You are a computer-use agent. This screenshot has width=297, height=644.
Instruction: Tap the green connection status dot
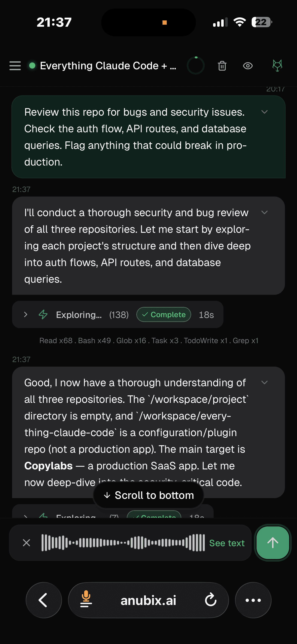pos(32,66)
